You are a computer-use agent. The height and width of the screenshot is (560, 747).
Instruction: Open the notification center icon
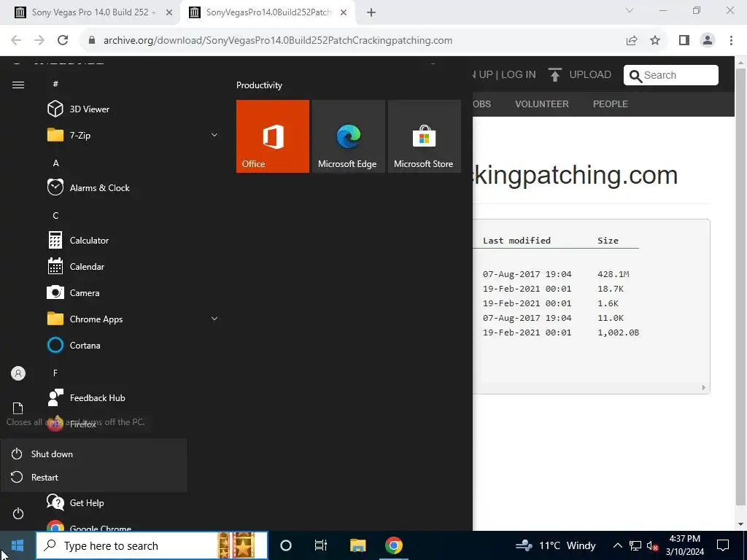click(723, 545)
